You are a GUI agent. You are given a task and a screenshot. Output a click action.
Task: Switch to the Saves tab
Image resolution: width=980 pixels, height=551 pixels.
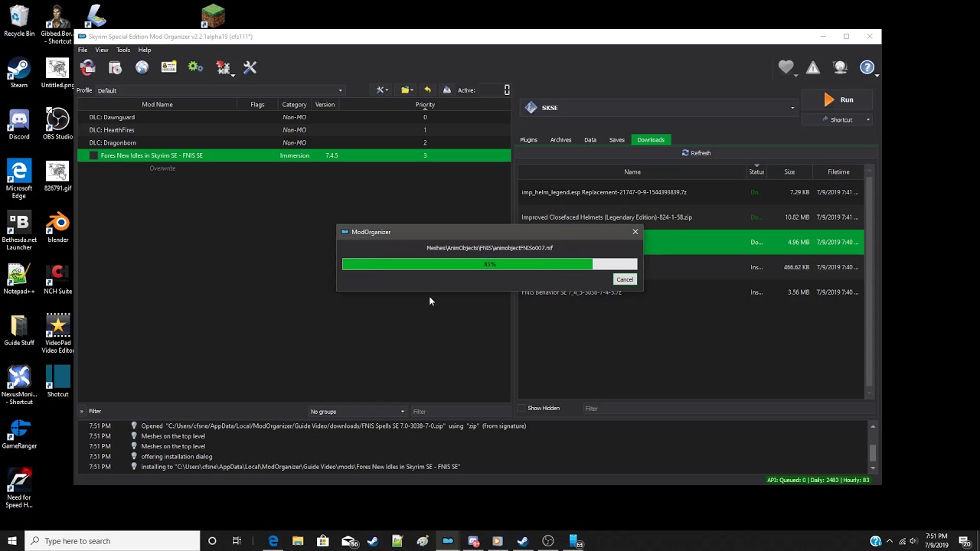click(617, 140)
